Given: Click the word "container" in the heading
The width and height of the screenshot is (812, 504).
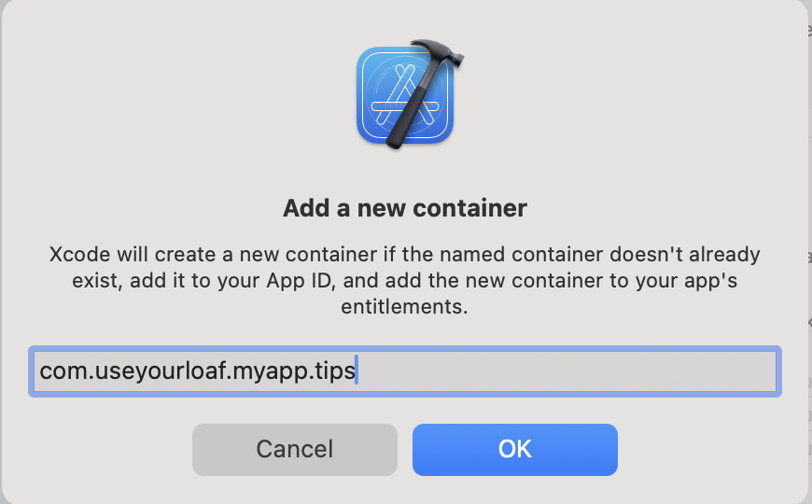Looking at the screenshot, I should (x=469, y=208).
